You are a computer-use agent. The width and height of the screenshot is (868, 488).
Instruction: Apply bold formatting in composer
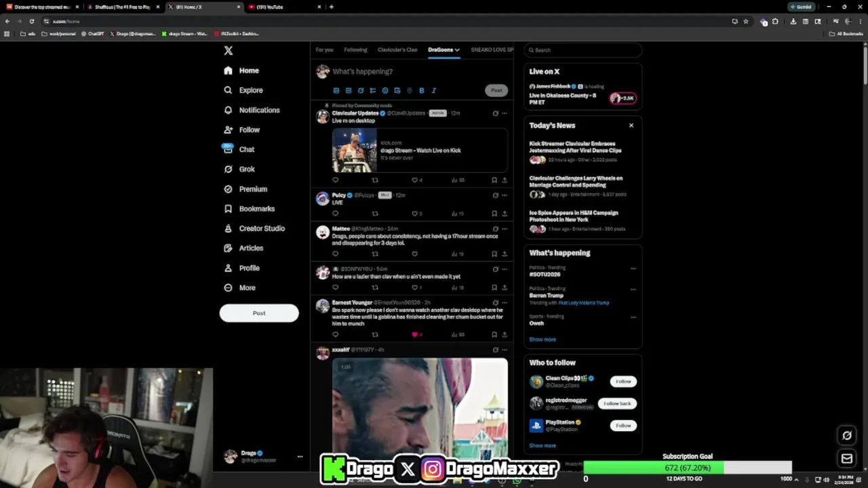coord(422,90)
